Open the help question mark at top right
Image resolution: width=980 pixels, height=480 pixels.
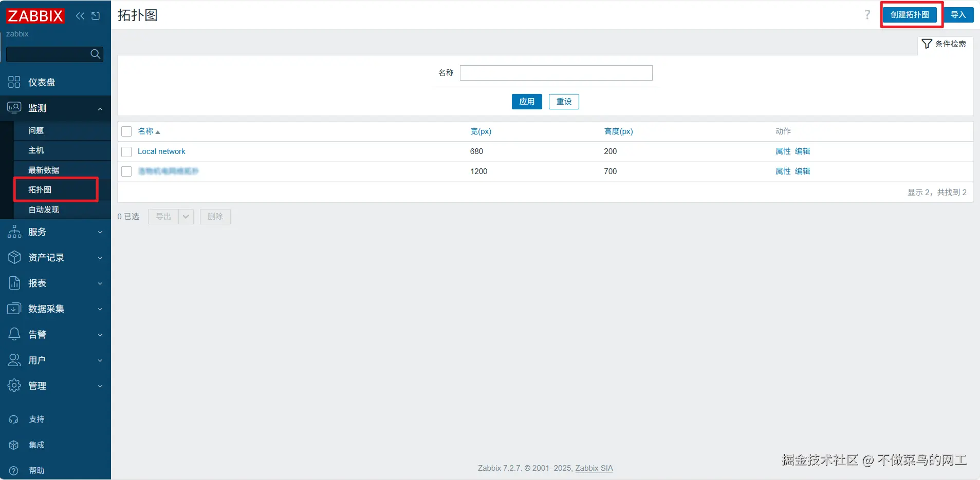(867, 15)
